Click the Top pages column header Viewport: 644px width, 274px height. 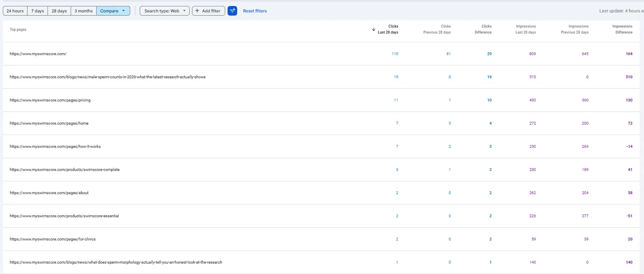18,29
